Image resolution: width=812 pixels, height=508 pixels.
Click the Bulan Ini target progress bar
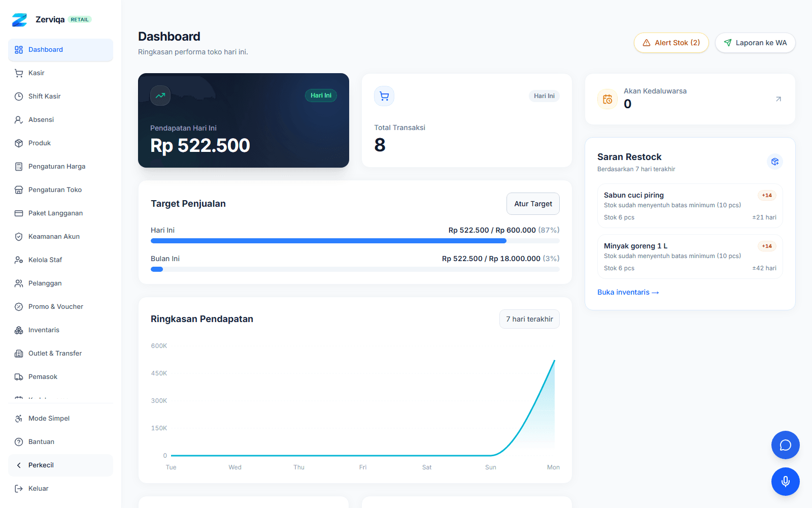click(x=355, y=269)
